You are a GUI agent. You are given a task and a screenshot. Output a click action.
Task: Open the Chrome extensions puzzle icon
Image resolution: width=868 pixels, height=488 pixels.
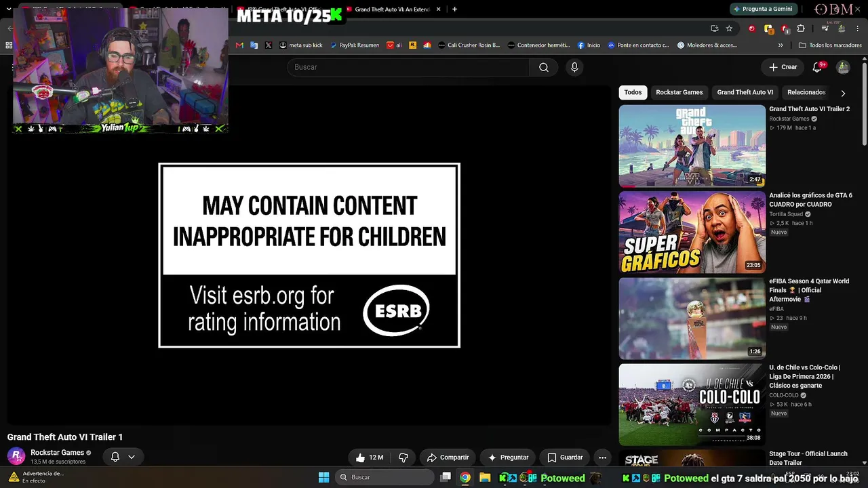tap(801, 28)
